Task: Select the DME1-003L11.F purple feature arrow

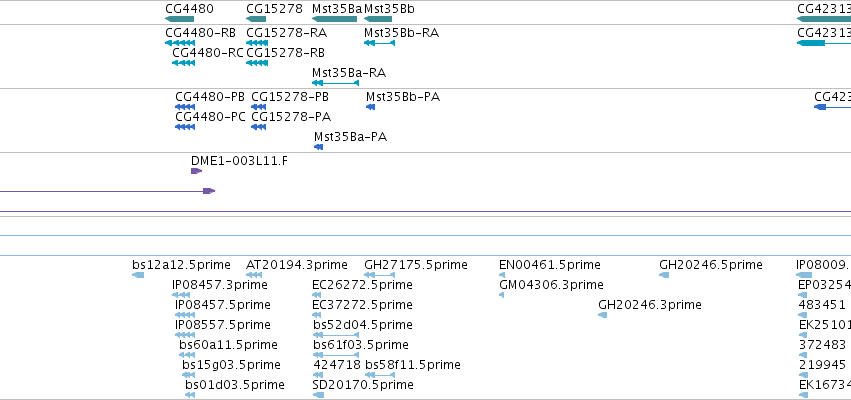Action: [x=196, y=171]
